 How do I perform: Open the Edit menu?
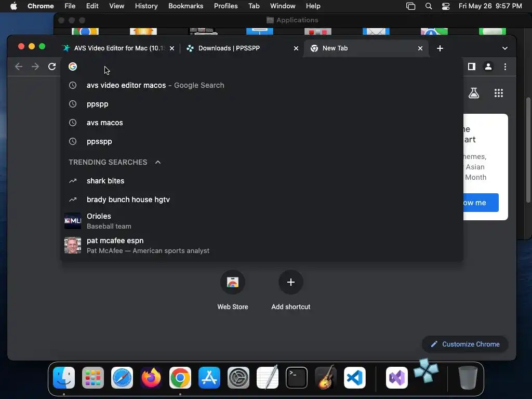[x=92, y=6]
